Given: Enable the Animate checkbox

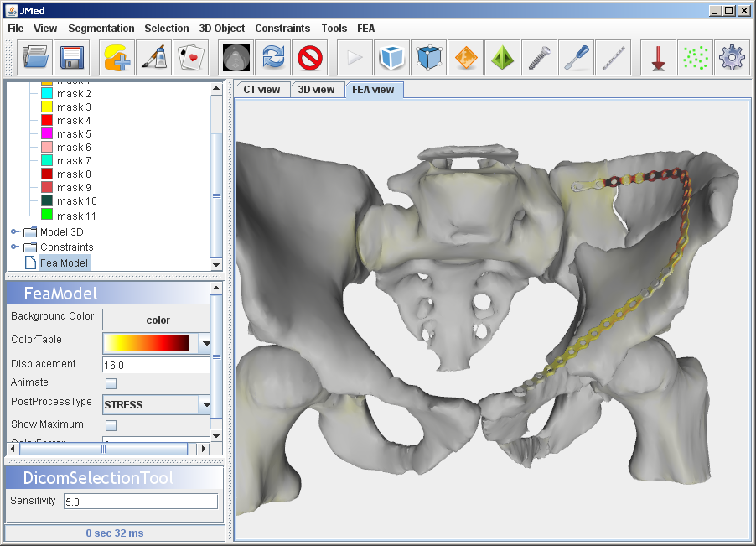Looking at the screenshot, I should 111,383.
